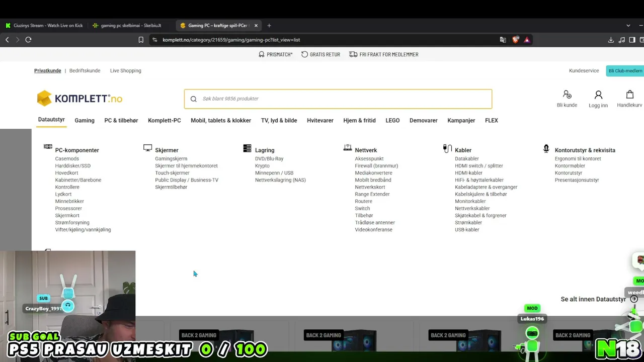
Task: Click the address bar URL
Action: pyautogui.click(x=231, y=40)
